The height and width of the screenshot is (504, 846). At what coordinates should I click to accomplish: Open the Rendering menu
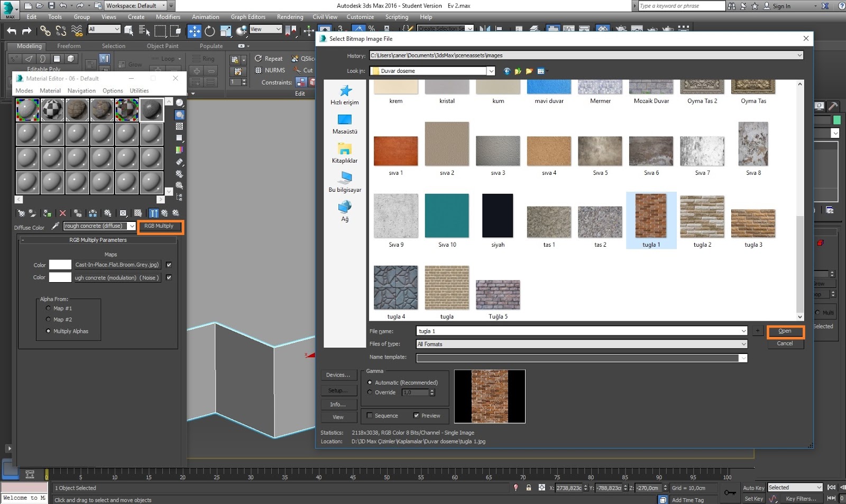pyautogui.click(x=290, y=17)
